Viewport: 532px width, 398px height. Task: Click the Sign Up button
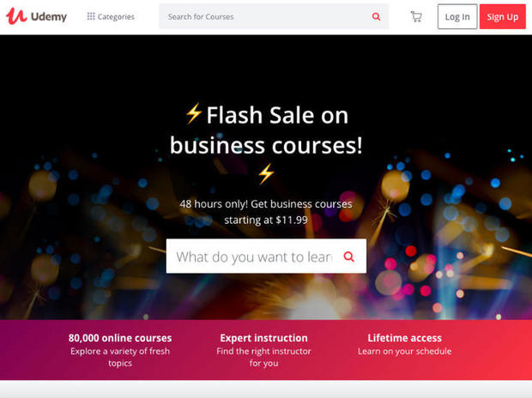coord(503,16)
